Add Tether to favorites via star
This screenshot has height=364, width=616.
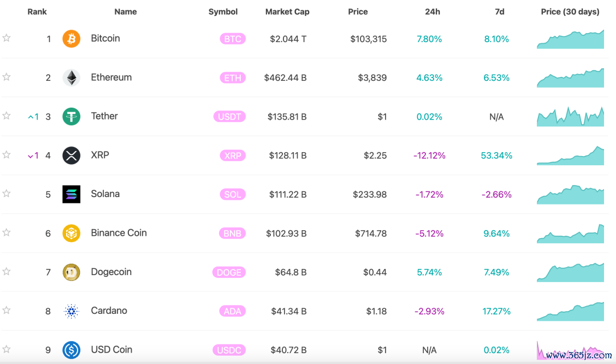pyautogui.click(x=6, y=116)
